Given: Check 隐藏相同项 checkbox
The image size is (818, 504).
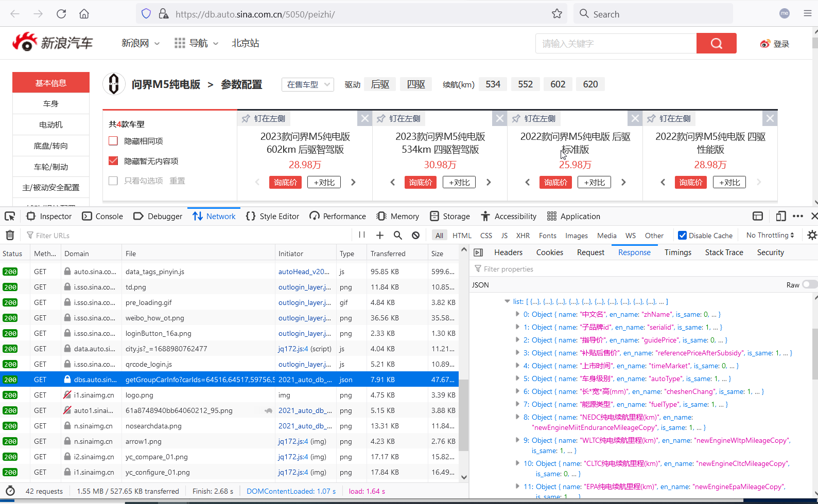Looking at the screenshot, I should coord(113,141).
